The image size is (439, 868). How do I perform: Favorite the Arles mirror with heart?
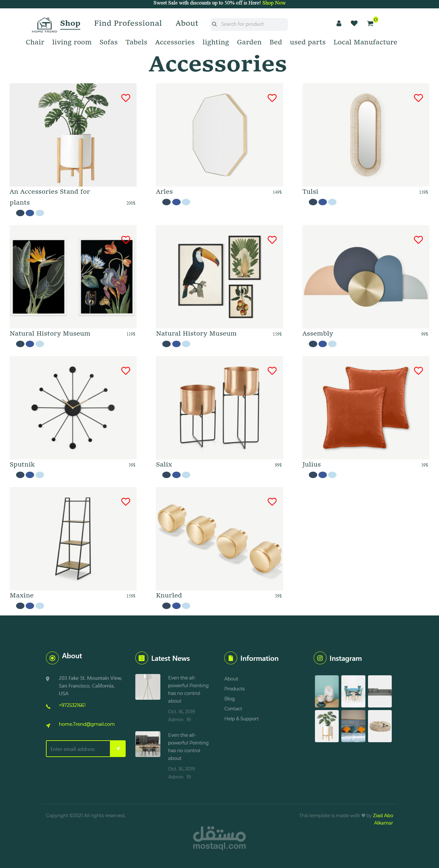coord(272,98)
